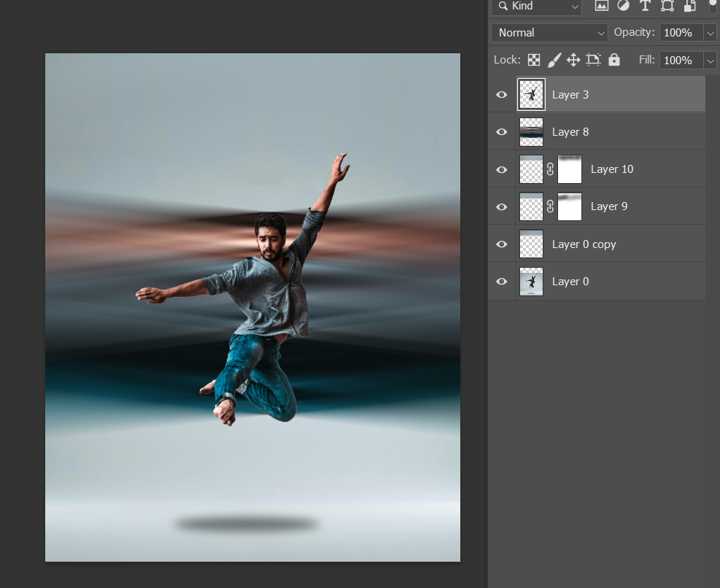This screenshot has height=588, width=720.
Task: Open the Kind filter type dropdown
Action: pyautogui.click(x=536, y=7)
